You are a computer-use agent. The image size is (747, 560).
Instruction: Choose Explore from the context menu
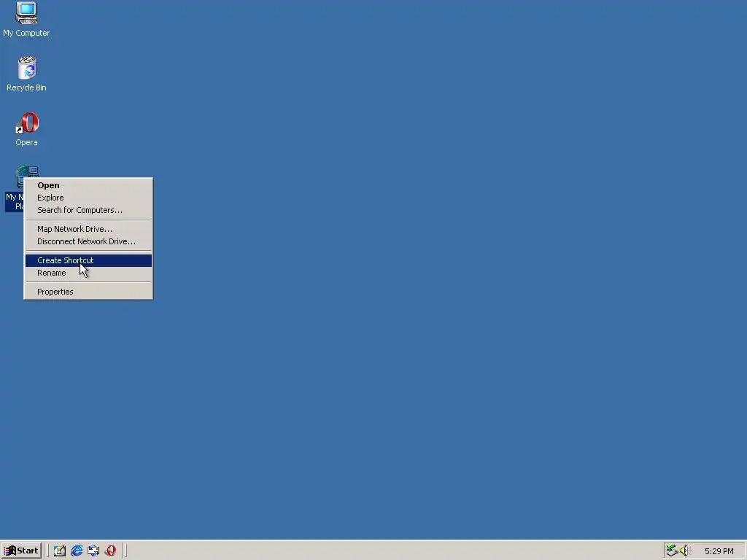(x=88, y=198)
